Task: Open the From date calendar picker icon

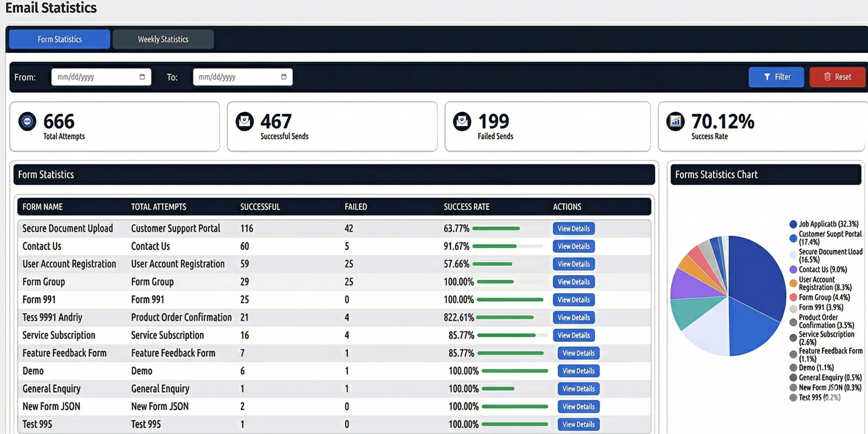Action: [x=142, y=77]
